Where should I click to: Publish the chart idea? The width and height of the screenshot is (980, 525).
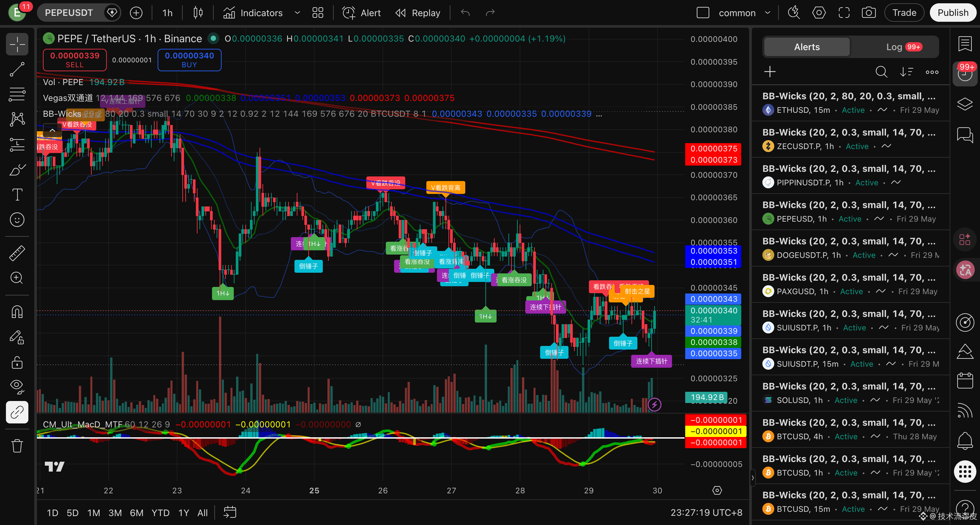click(953, 13)
